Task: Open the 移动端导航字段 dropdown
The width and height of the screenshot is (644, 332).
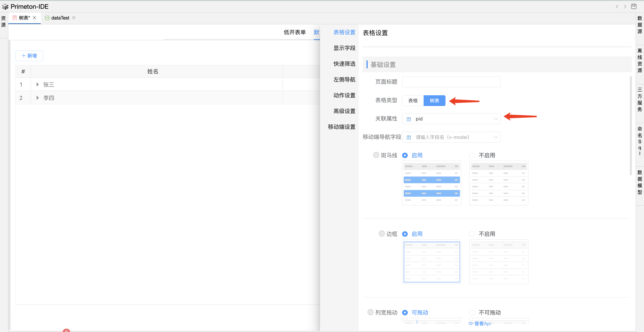Action: click(x=451, y=137)
